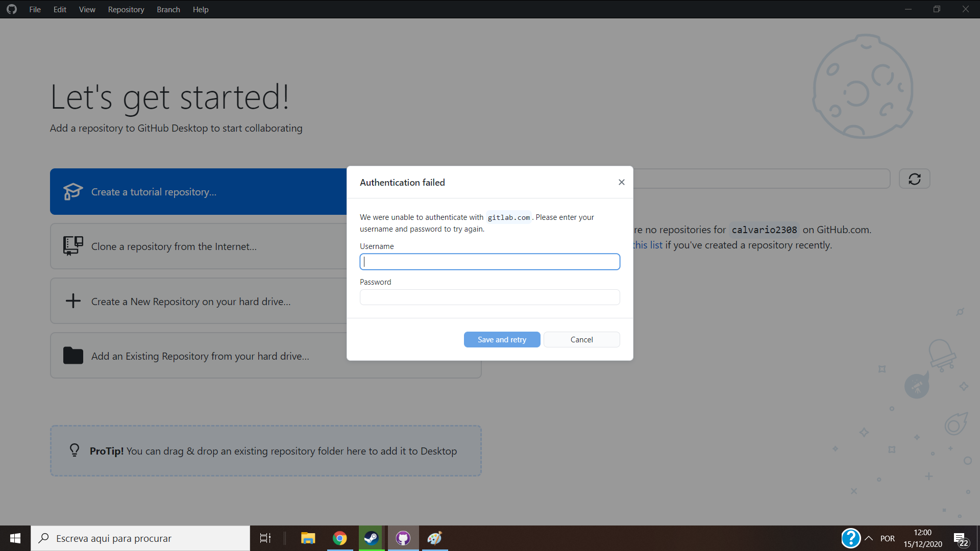Click the ProTip lightbulb icon

(75, 450)
